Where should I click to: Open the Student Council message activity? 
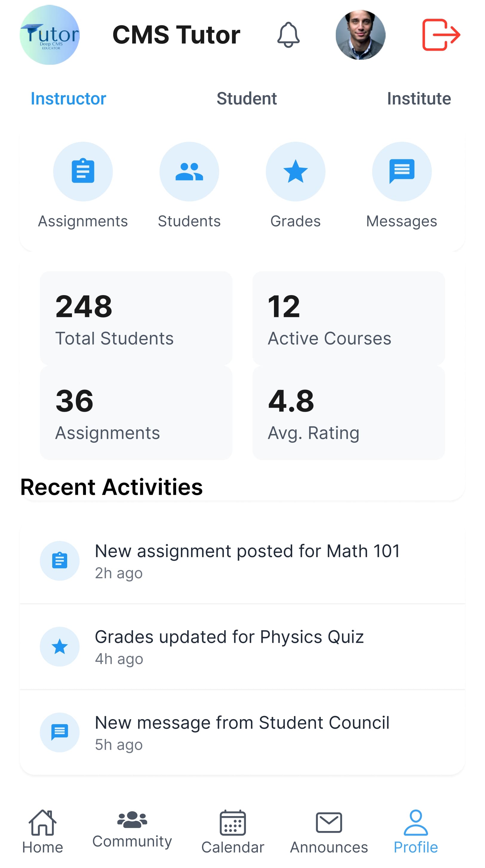pos(242,732)
